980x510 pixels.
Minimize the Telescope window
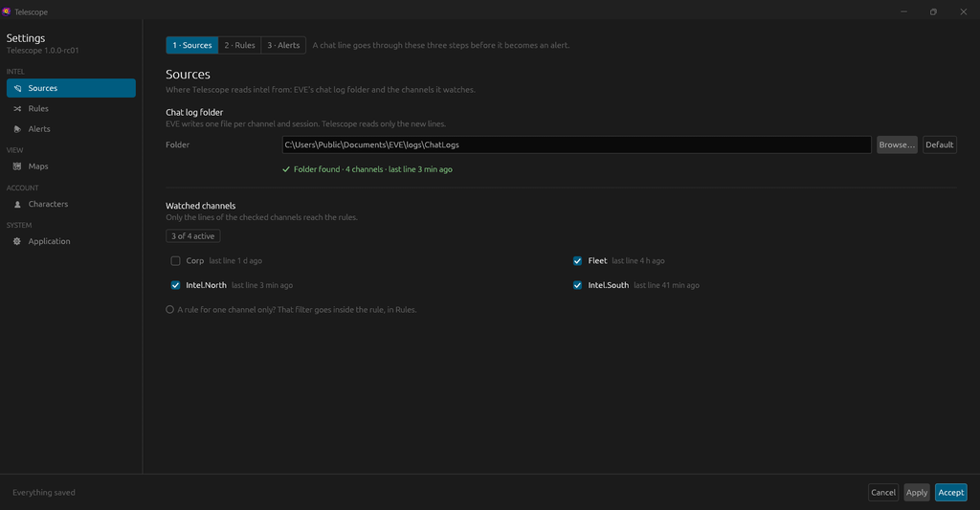[x=903, y=11]
